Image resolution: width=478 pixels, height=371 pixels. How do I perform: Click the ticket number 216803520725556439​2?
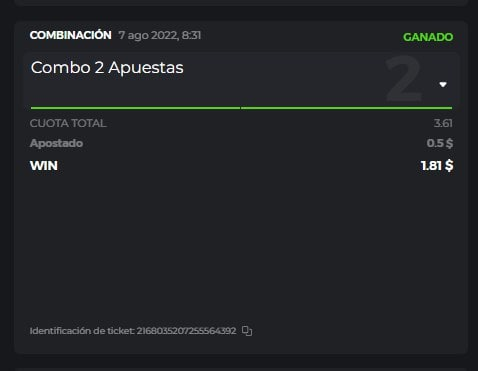pyautogui.click(x=186, y=331)
